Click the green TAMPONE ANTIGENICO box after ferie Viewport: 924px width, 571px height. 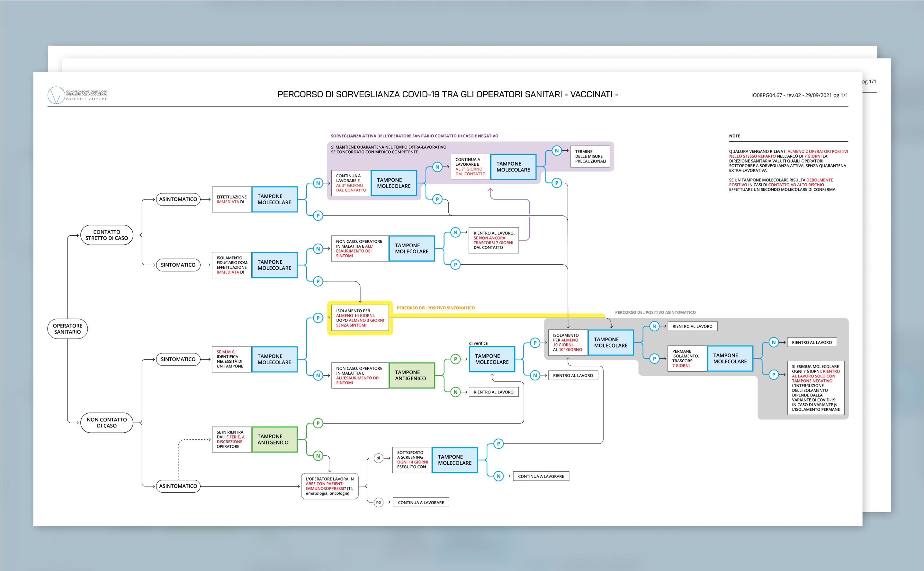(x=274, y=439)
